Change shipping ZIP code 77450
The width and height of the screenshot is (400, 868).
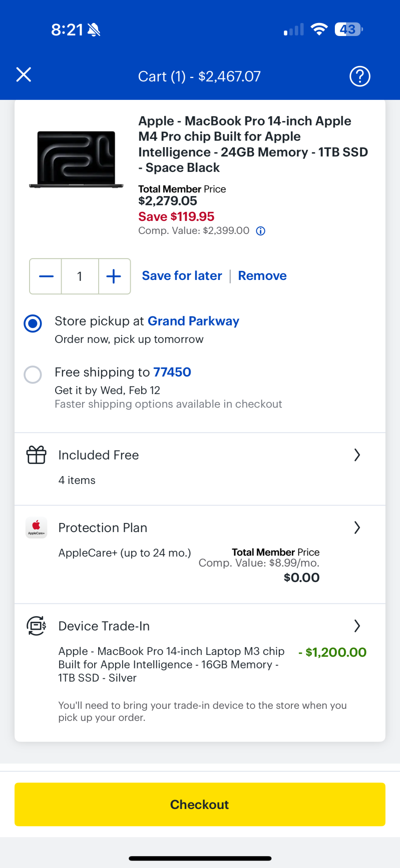172,372
